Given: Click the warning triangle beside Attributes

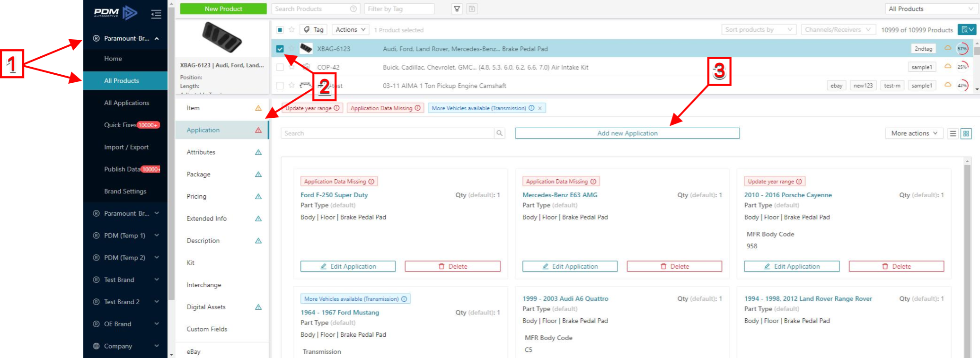Looking at the screenshot, I should click(x=258, y=152).
